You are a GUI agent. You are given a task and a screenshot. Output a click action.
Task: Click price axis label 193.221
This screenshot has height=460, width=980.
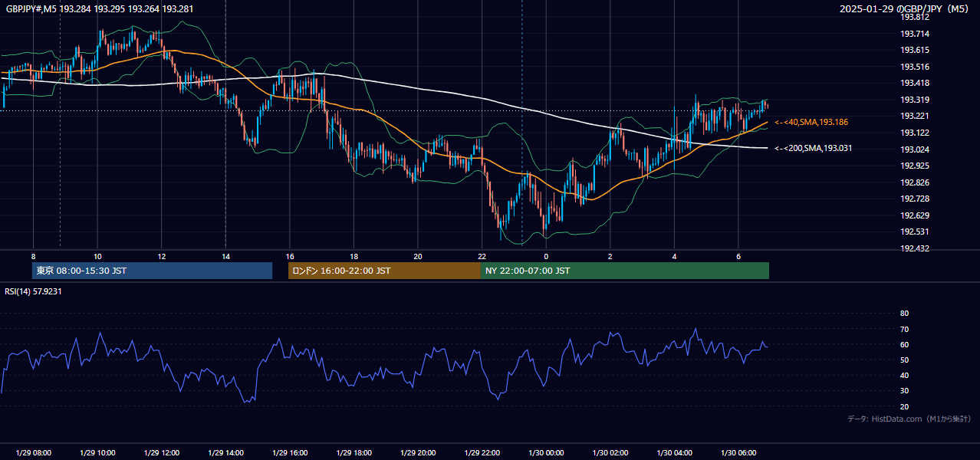click(x=914, y=116)
